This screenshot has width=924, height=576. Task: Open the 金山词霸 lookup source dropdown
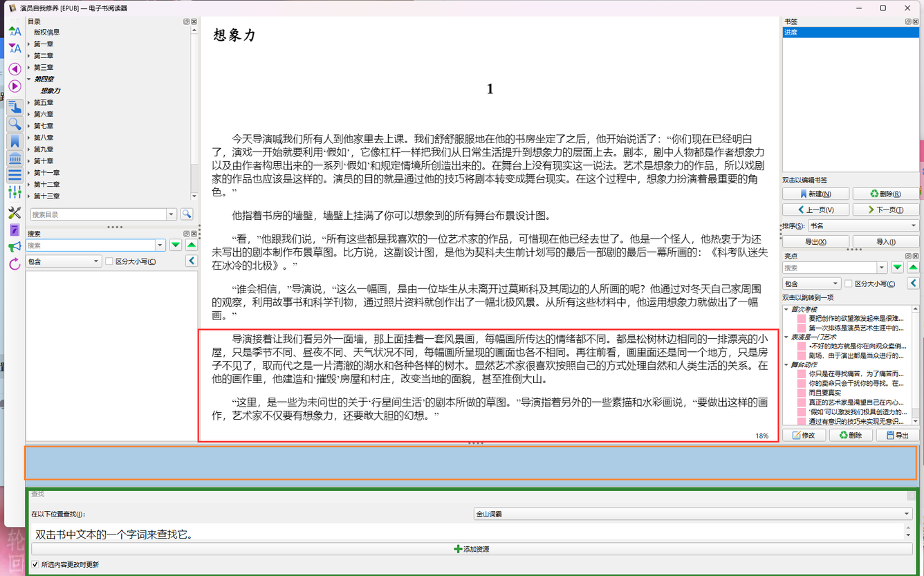(x=693, y=514)
